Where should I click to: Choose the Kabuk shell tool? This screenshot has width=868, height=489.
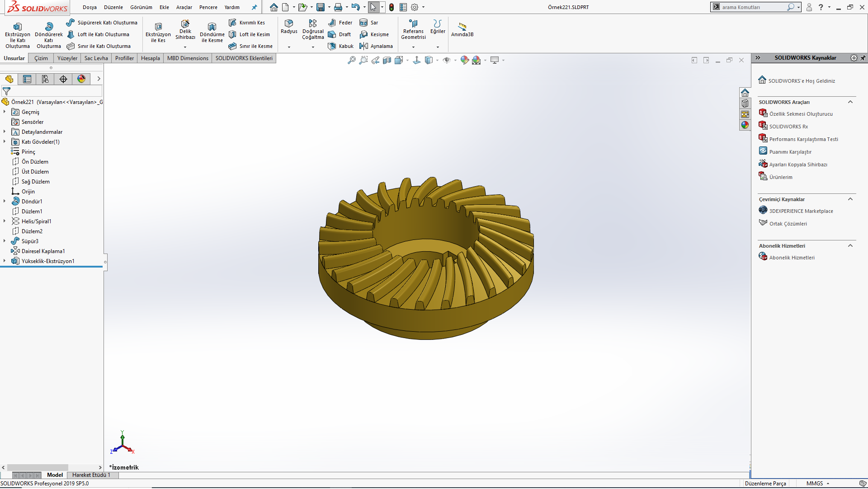point(341,46)
